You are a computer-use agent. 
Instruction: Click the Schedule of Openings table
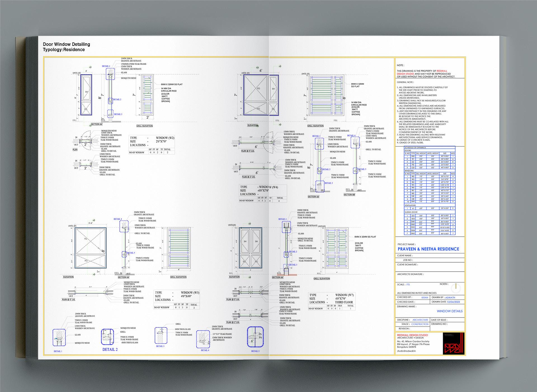pos(430,191)
